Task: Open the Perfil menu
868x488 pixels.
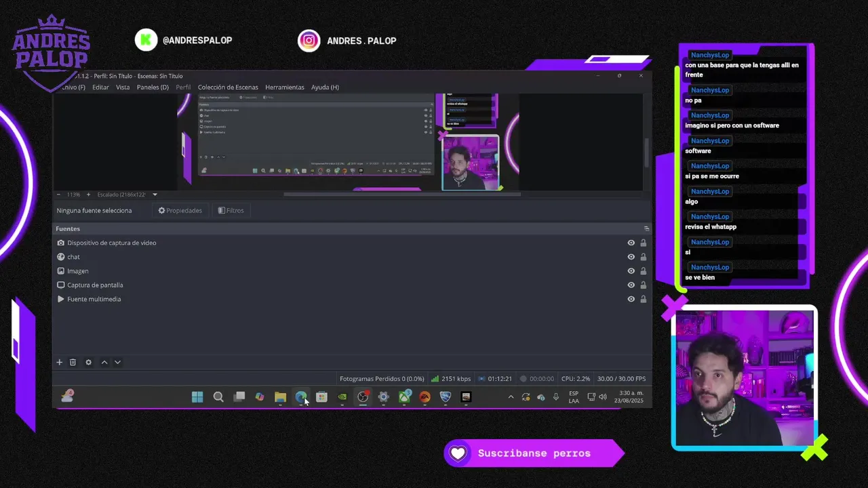Action: 183,87
